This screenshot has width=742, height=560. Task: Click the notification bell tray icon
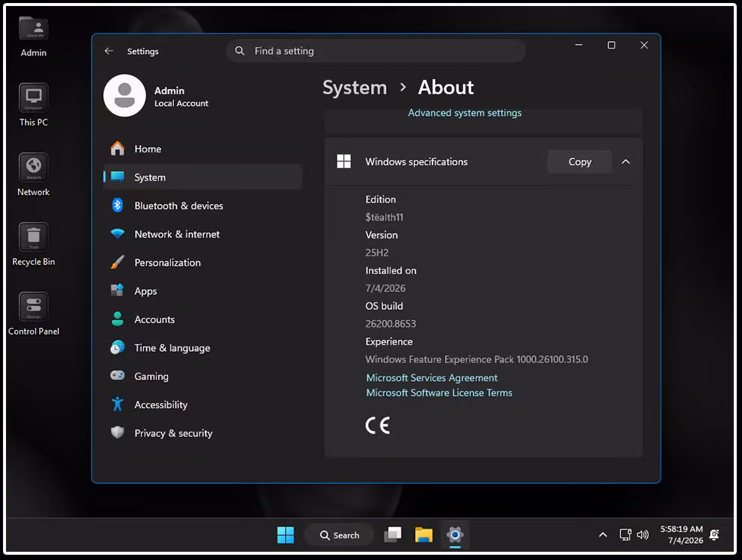(714, 535)
